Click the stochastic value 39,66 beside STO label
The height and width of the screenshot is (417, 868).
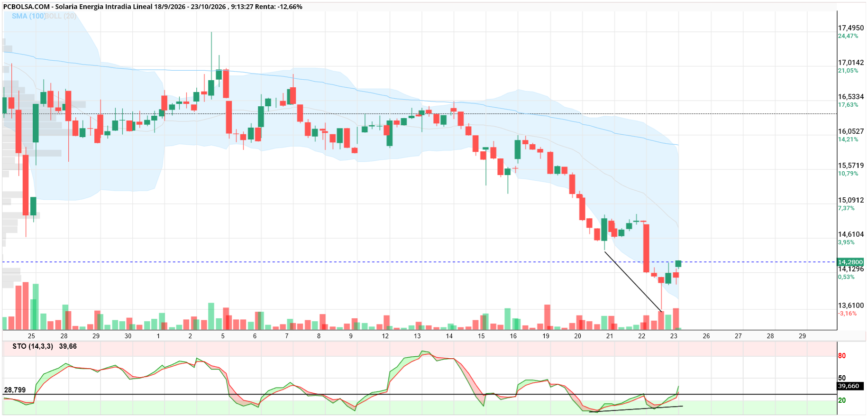pyautogui.click(x=68, y=346)
